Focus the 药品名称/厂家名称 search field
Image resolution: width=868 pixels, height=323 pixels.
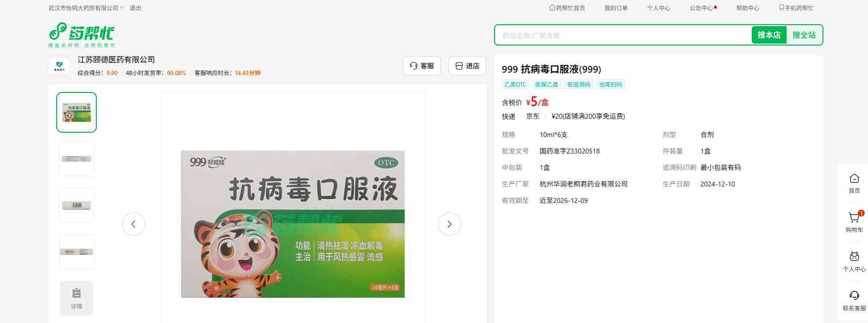pos(622,35)
